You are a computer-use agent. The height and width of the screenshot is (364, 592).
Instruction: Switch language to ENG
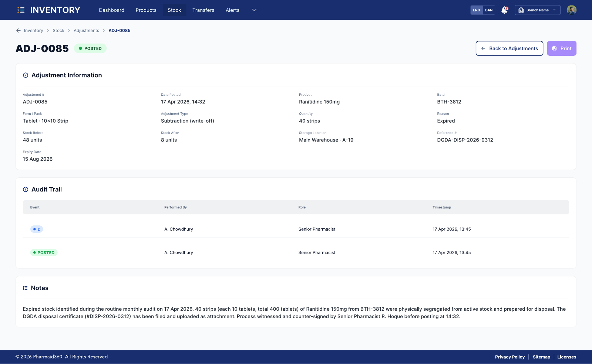click(x=477, y=10)
